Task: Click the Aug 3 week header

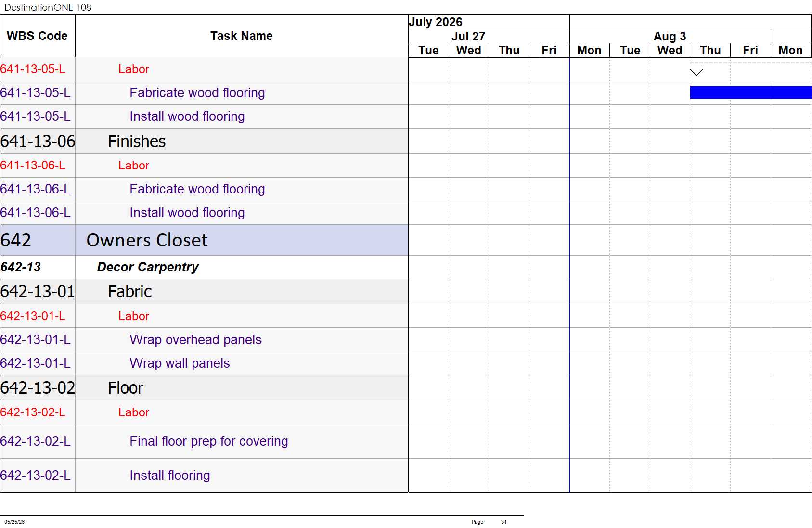Action: 670,37
